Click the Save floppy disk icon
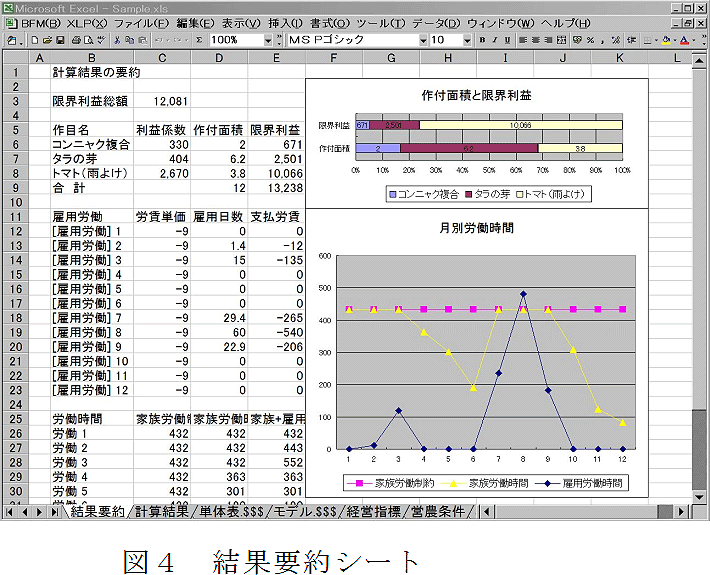The image size is (710, 575). [x=61, y=40]
